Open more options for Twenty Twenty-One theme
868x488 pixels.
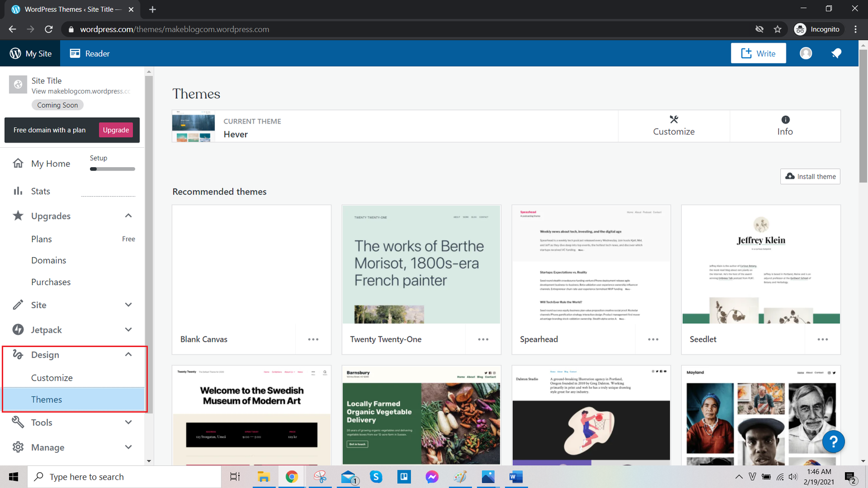click(483, 339)
